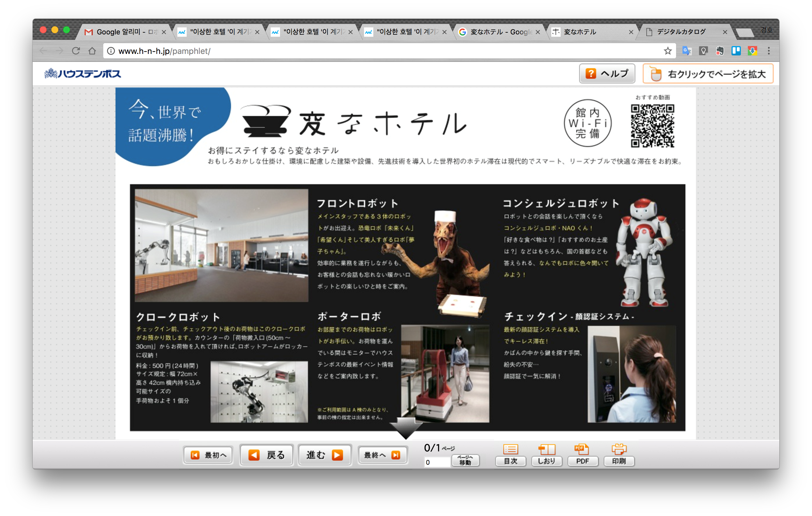
Task: Close the Google 알리미 Gmail tab
Action: click(164, 32)
